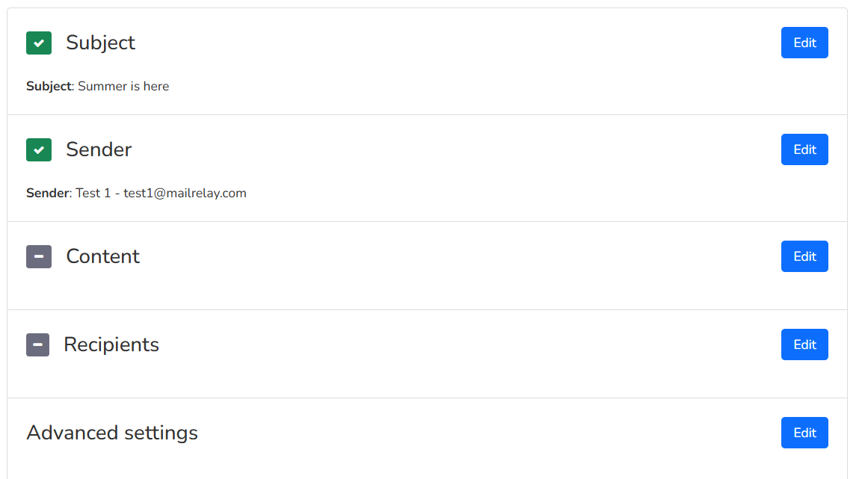This screenshot has width=868, height=479.
Task: Click the green checkmark icon beside Subject
Action: point(39,43)
